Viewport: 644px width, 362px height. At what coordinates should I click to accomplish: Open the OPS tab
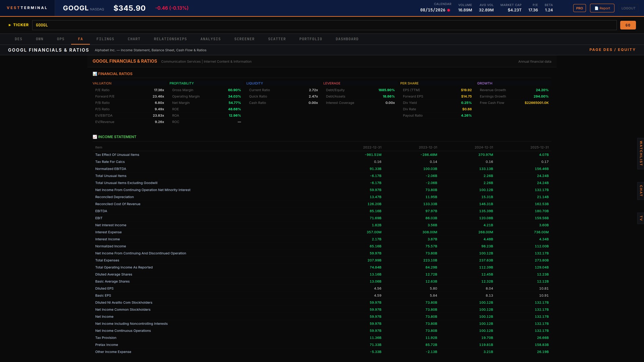pos(61,39)
